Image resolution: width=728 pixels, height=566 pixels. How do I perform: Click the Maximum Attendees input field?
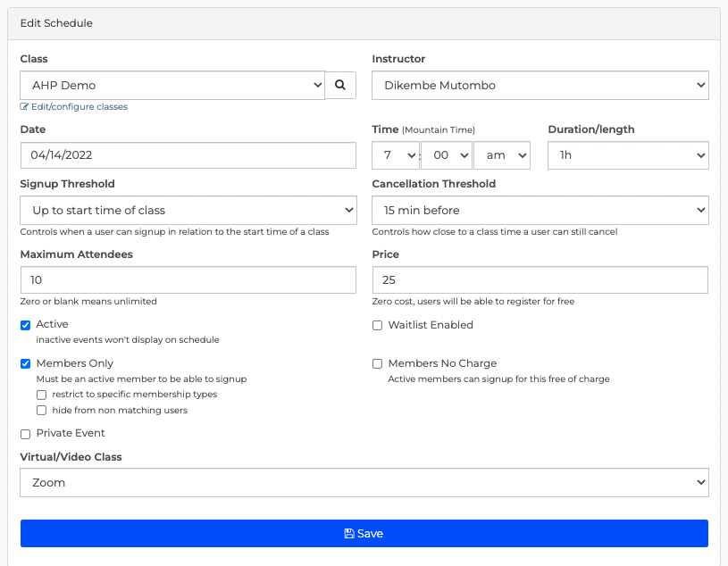click(x=188, y=279)
